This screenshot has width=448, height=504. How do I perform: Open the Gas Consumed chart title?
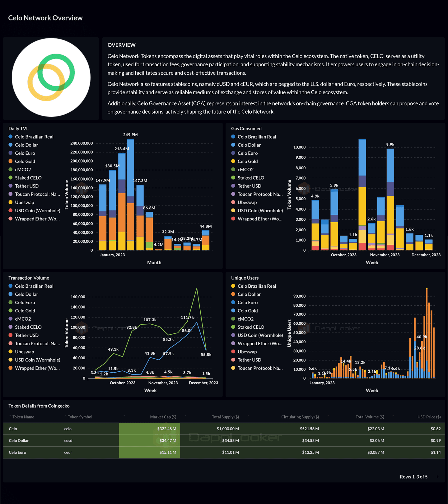[x=246, y=129]
